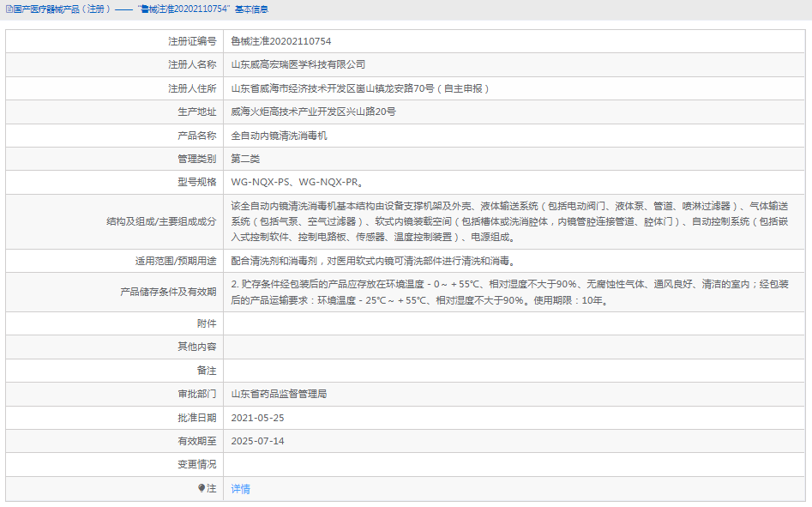
Task: Click the label 生产地址
Action: 197,112
